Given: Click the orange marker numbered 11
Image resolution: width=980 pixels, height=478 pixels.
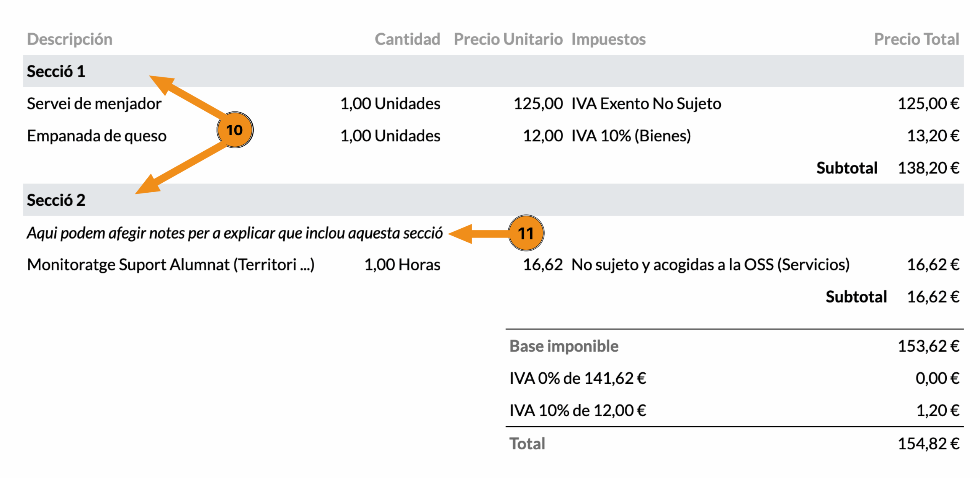Looking at the screenshot, I should coord(526,233).
